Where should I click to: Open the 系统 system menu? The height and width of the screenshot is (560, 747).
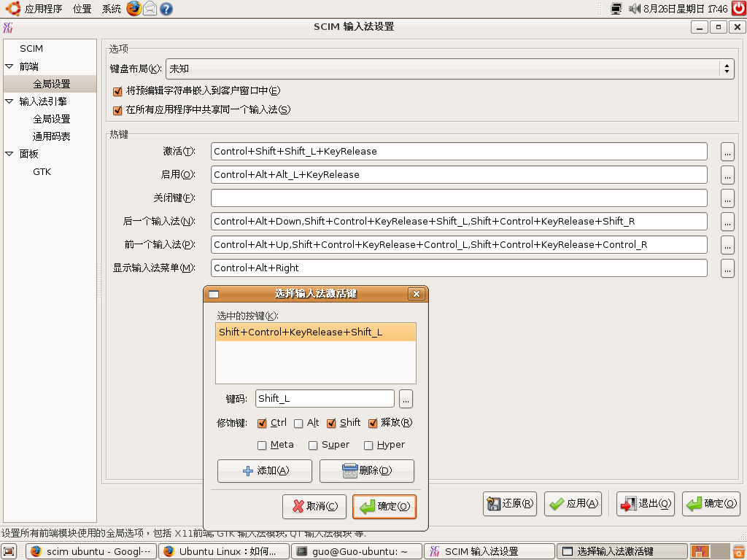(x=112, y=9)
